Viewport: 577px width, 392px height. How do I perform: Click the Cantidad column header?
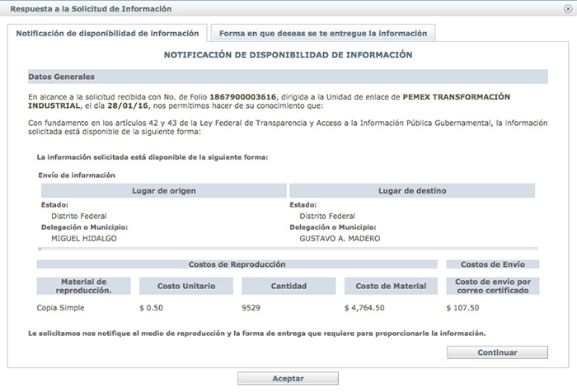coord(288,286)
